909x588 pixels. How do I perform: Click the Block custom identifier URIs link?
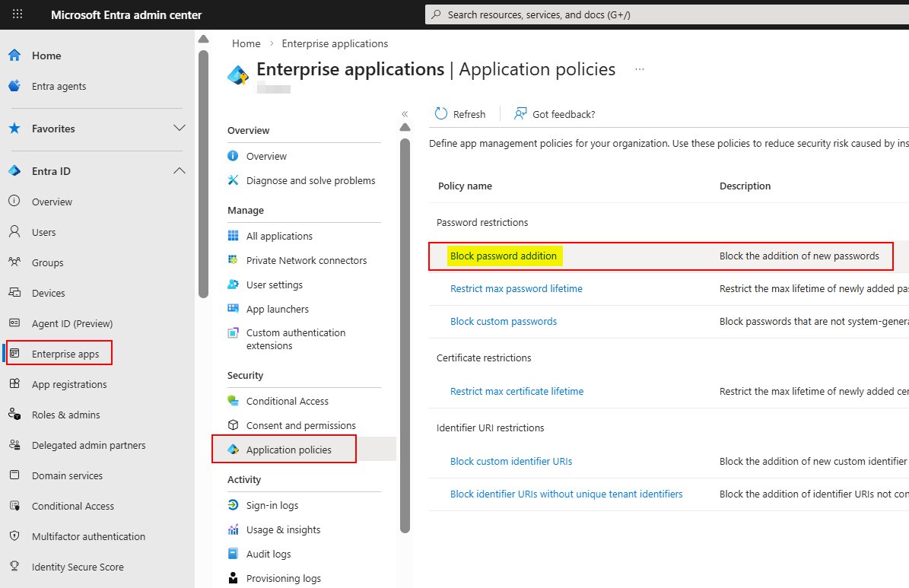pos(510,461)
